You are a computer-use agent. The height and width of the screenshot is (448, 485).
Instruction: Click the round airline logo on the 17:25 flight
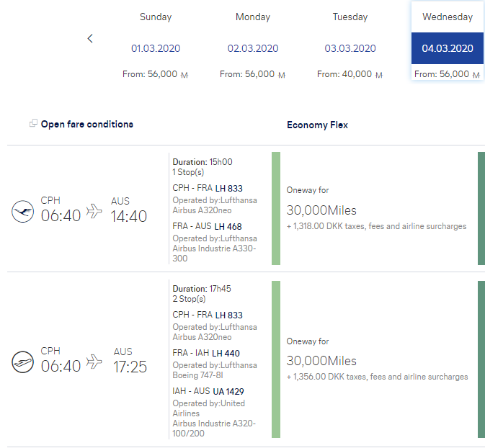coord(23,362)
